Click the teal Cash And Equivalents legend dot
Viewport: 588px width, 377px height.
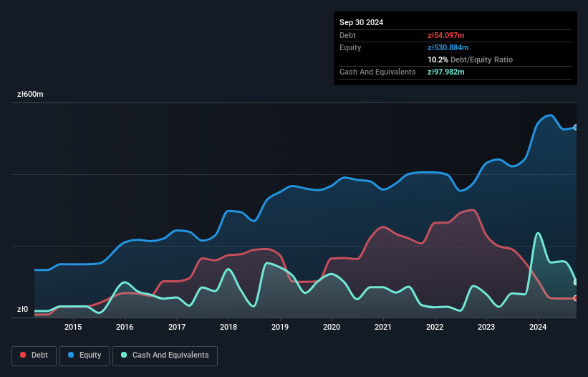point(124,355)
